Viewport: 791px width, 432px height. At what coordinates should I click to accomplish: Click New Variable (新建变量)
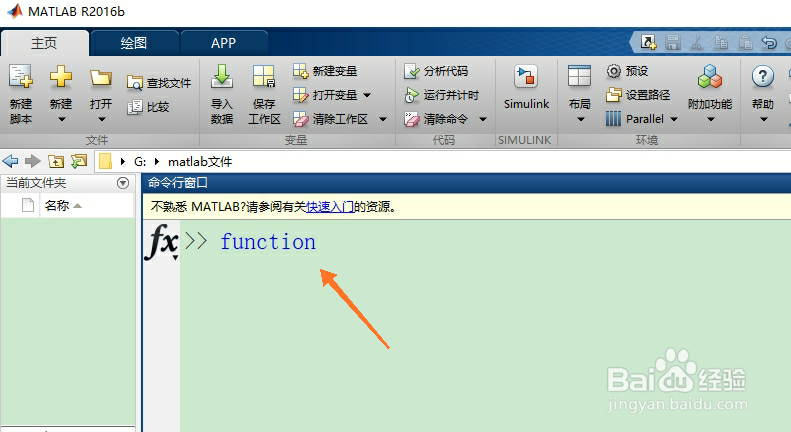[325, 71]
